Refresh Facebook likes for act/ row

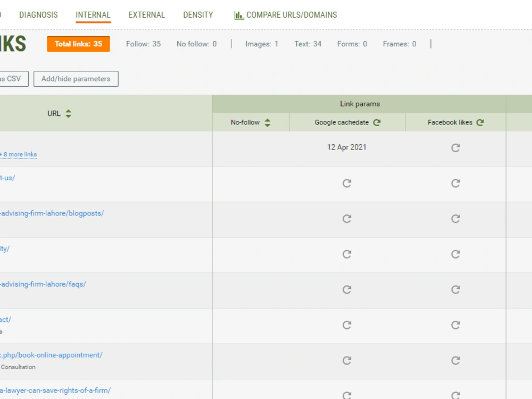456,325
